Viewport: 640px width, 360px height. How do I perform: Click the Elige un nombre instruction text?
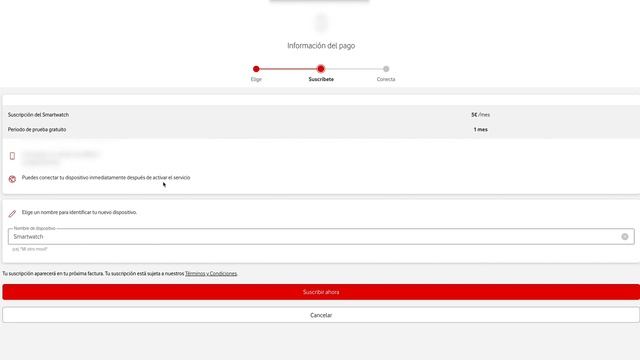point(79,213)
